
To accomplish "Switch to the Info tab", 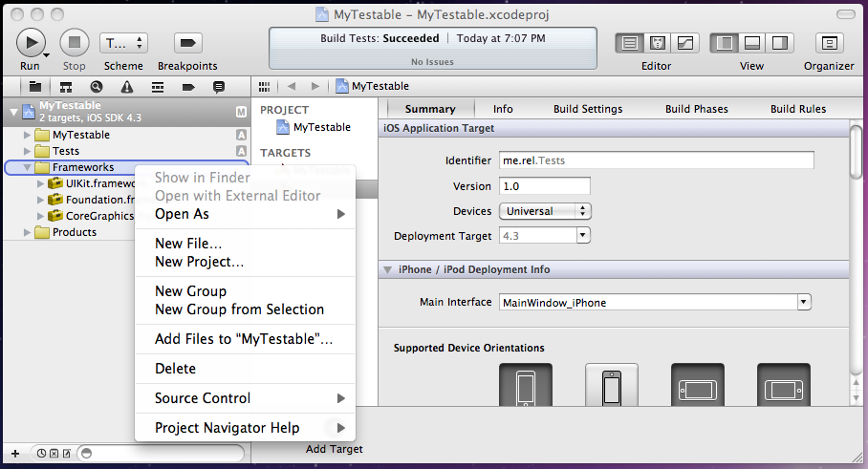I will pos(503,109).
